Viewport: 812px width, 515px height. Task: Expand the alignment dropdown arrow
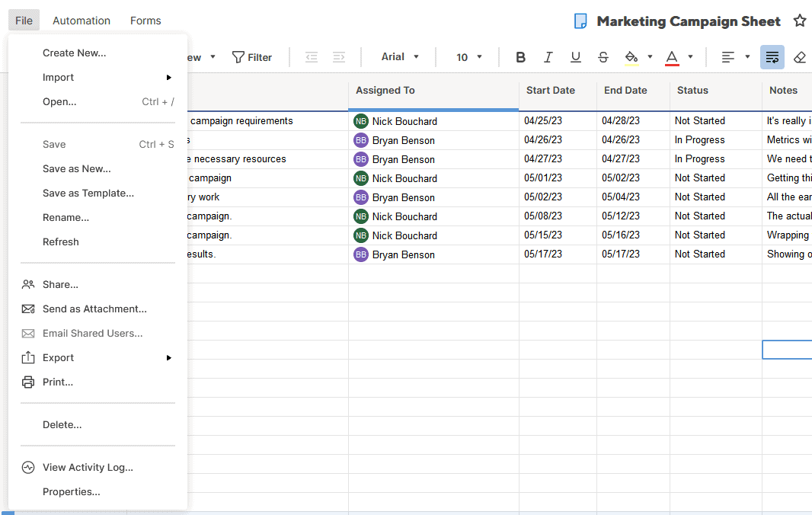point(747,57)
